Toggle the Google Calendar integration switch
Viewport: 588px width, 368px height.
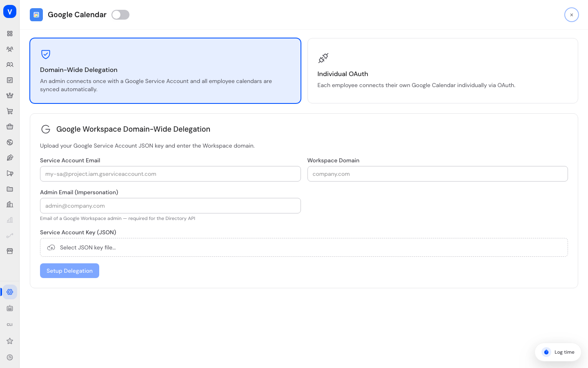pyautogui.click(x=120, y=15)
